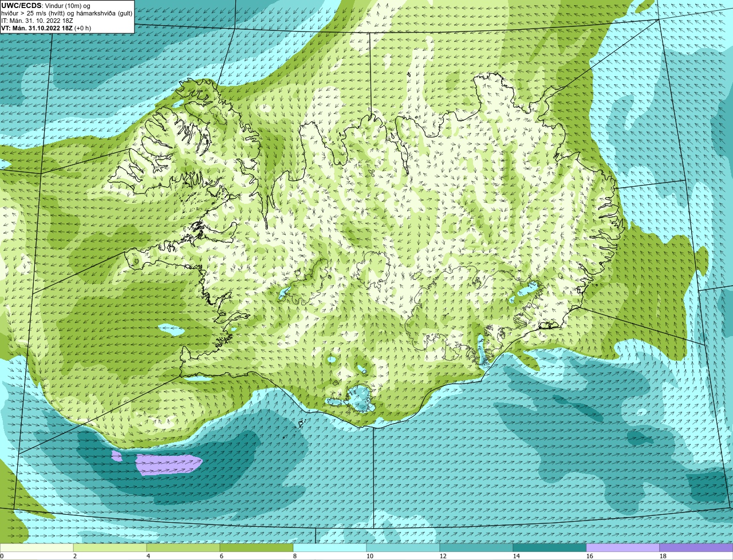733x560 pixels.
Task: Click the "UWC/ECDS: Vindur (10m) og" title line
Action: 46,6
